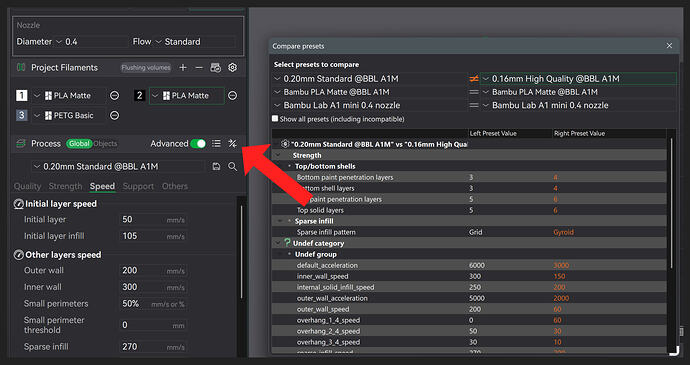Screen dimensions: 690x365
Task: Open the nozzle Diameter 0.4 dropdown
Action: (91, 42)
